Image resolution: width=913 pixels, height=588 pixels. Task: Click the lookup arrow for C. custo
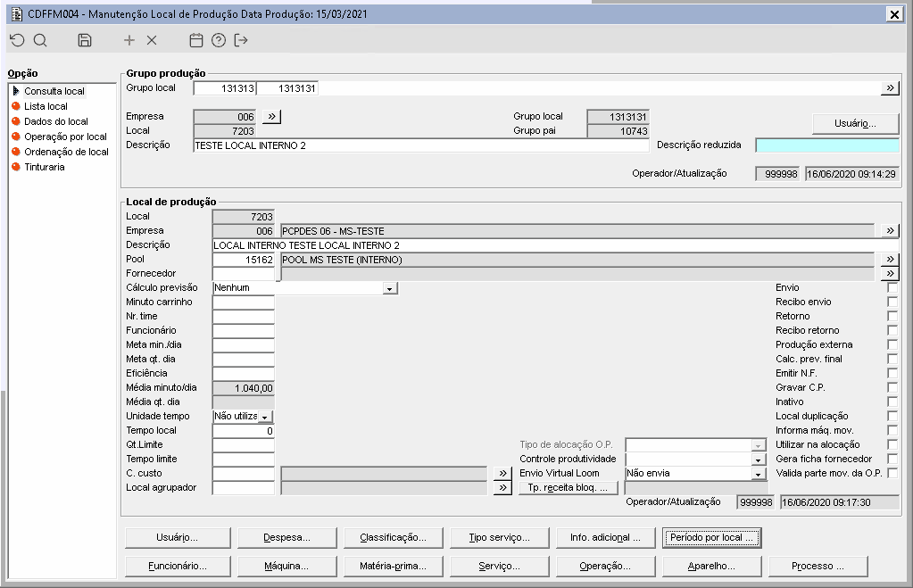click(x=502, y=473)
